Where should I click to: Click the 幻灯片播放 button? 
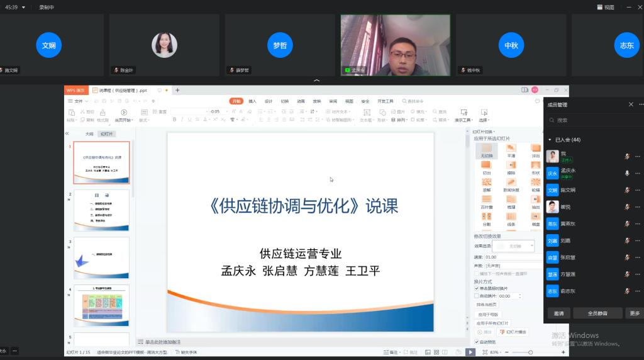pyautogui.click(x=513, y=332)
